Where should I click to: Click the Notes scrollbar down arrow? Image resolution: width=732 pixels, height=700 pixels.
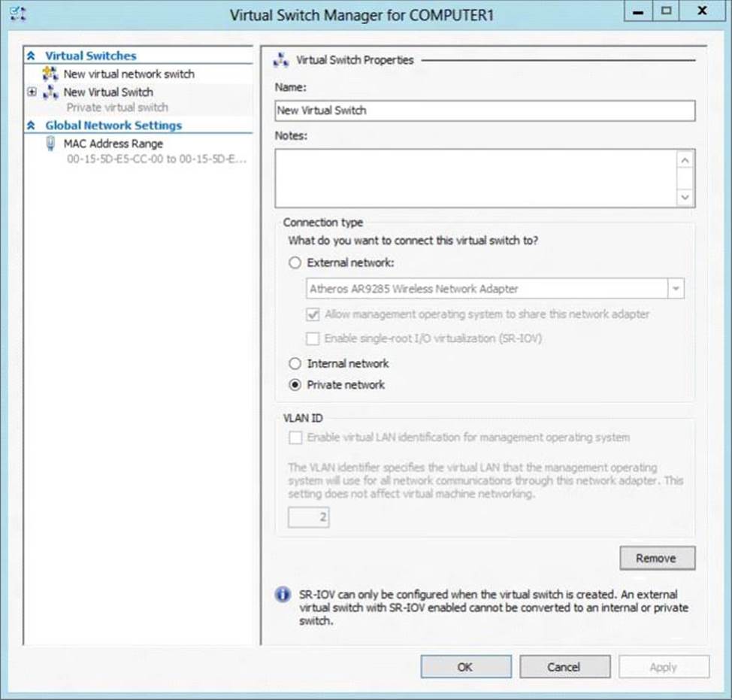tap(685, 196)
